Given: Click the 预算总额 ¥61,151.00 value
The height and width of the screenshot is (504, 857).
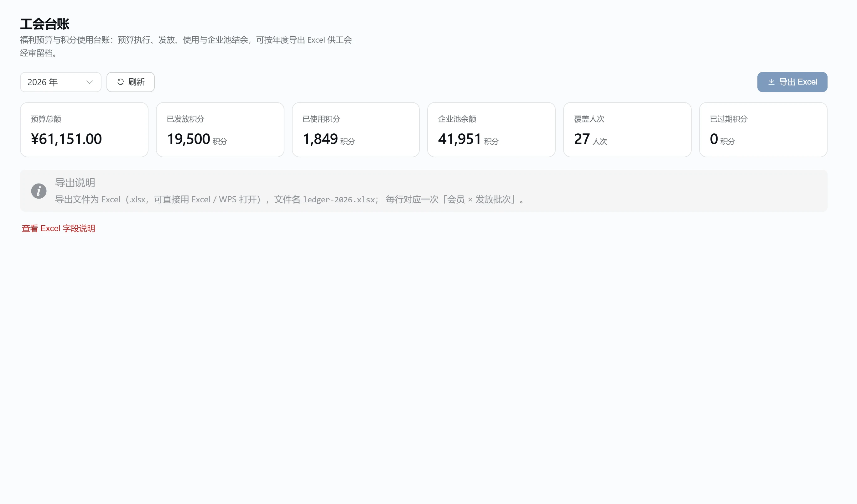Looking at the screenshot, I should [x=66, y=139].
